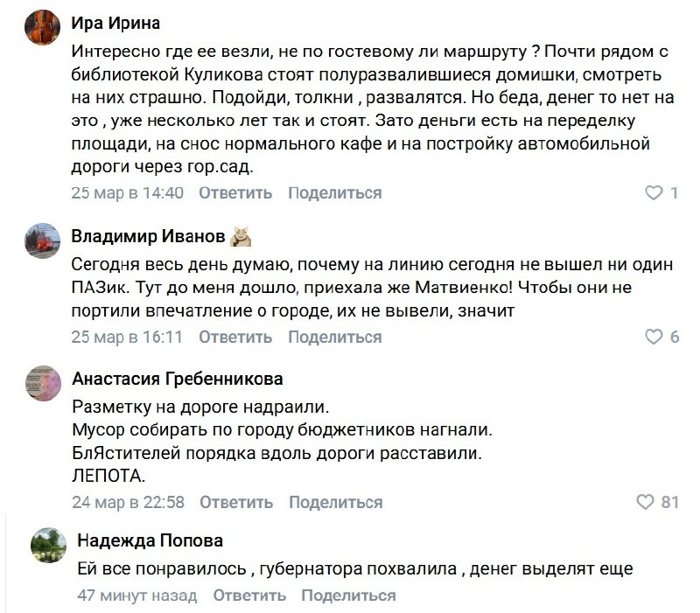This screenshot has height=613, width=700.
Task: Reply to Ира Ирина's comment
Action: click(x=235, y=193)
